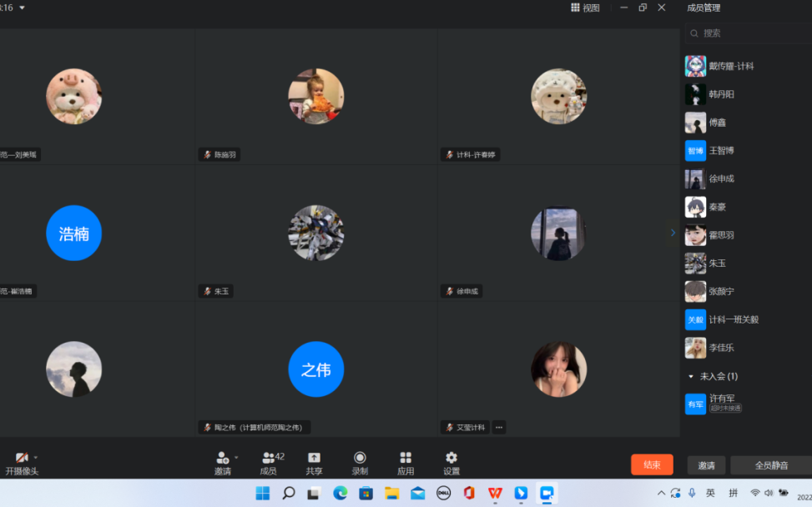The image size is (812, 507).
Task: Expand camera options arrow next to 开摄像头
Action: click(36, 457)
